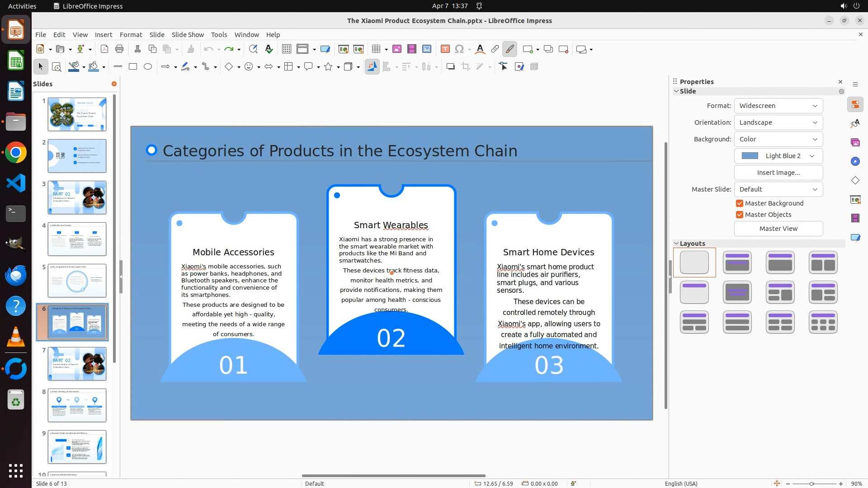Click the Print icon in toolbar

pyautogui.click(x=119, y=49)
